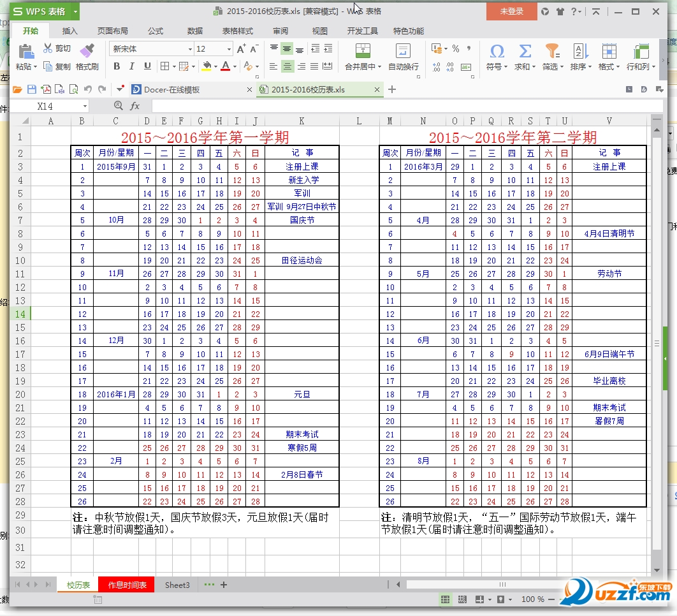This screenshot has height=616, width=677.
Task: Switch to the Data (数据) tab
Action: [x=194, y=31]
